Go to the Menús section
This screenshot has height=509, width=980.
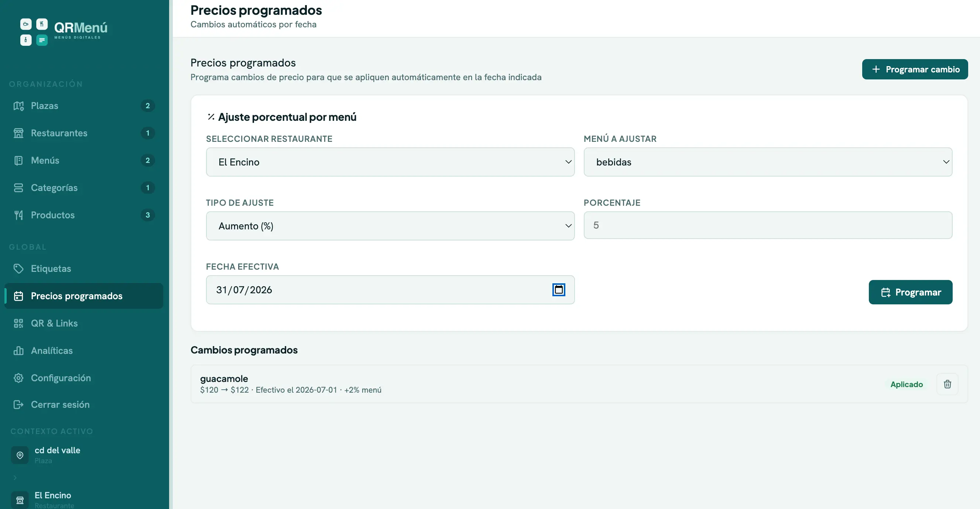point(84,161)
